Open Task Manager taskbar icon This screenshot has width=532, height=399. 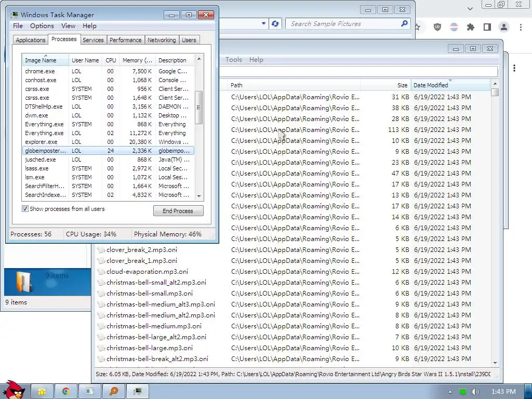[x=137, y=392]
